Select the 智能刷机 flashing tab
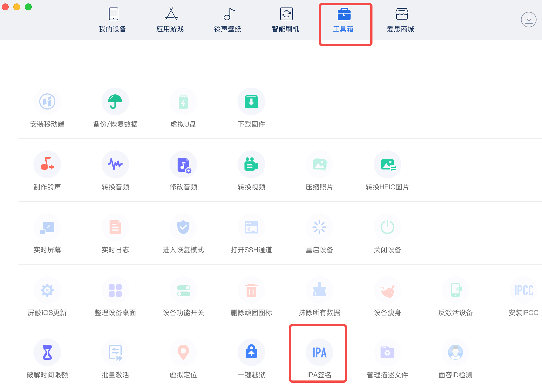 [285, 20]
